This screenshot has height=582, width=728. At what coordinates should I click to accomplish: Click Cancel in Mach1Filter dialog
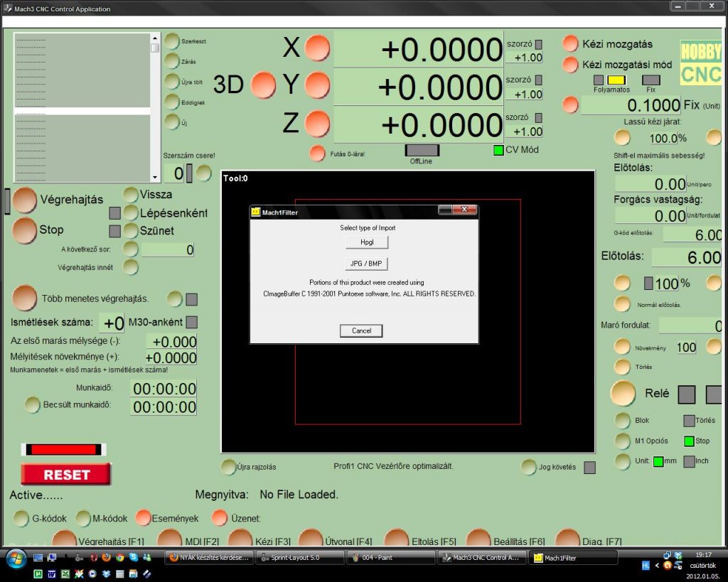[x=361, y=331]
